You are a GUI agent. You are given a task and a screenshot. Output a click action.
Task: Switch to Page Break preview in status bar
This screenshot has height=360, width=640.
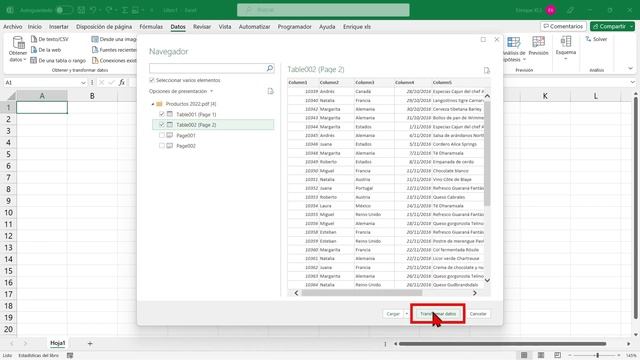click(558, 355)
